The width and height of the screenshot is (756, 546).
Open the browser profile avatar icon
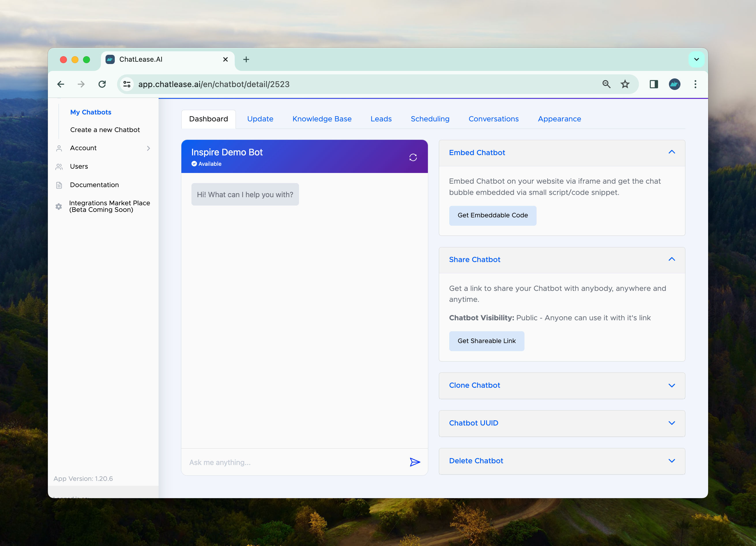click(x=674, y=84)
